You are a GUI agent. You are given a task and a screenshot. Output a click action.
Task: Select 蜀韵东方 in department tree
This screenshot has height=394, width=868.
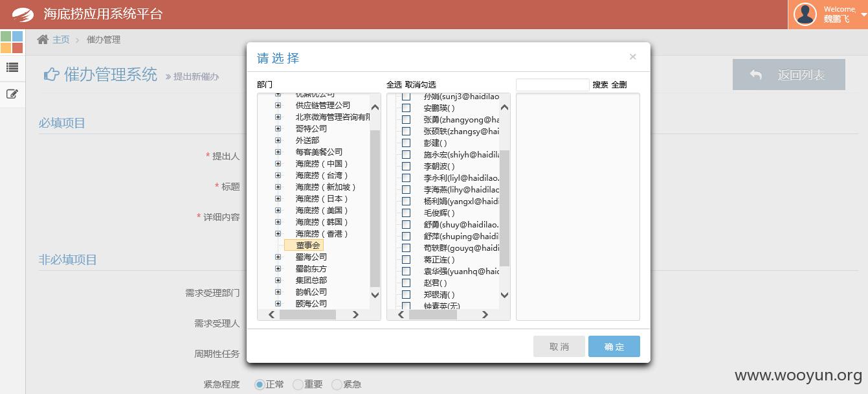click(x=311, y=269)
